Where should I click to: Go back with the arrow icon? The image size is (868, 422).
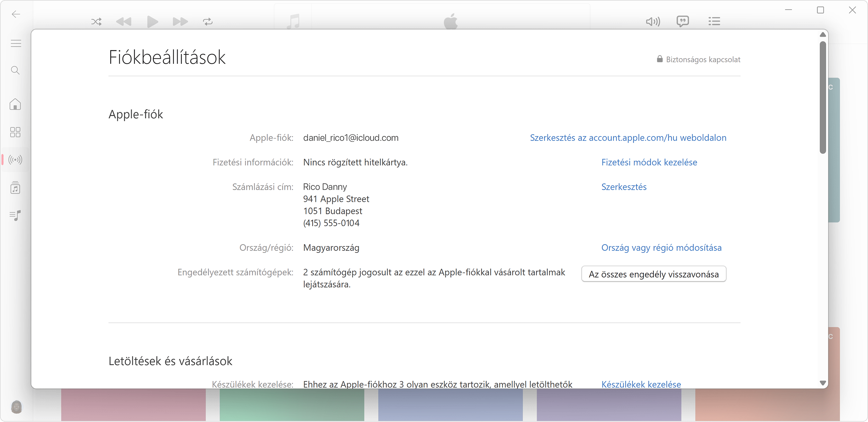(x=16, y=14)
